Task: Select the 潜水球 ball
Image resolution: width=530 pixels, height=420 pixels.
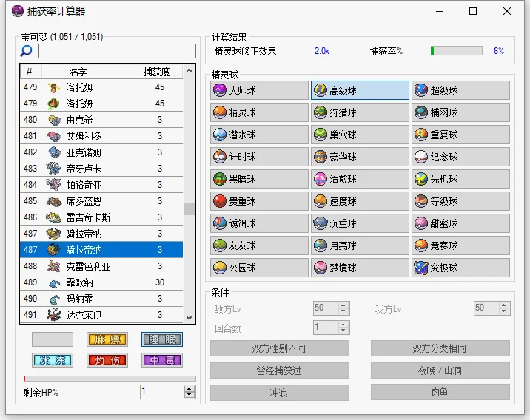Action: pos(259,135)
